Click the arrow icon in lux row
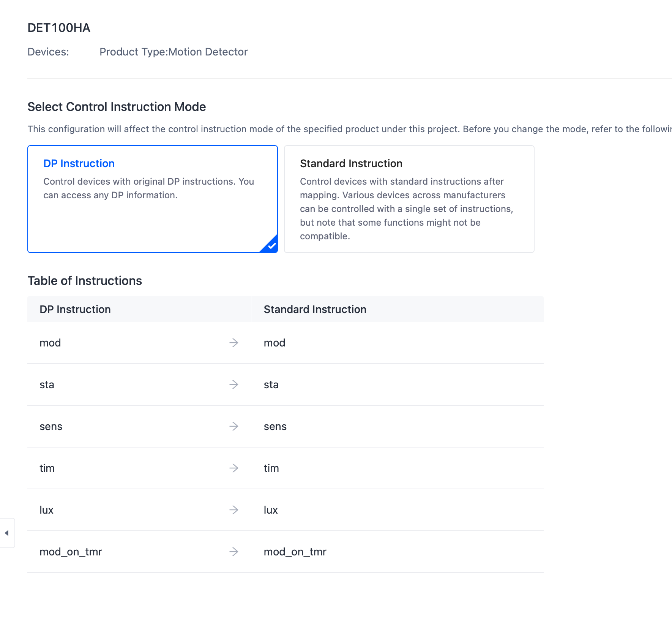The height and width of the screenshot is (620, 672). point(234,510)
